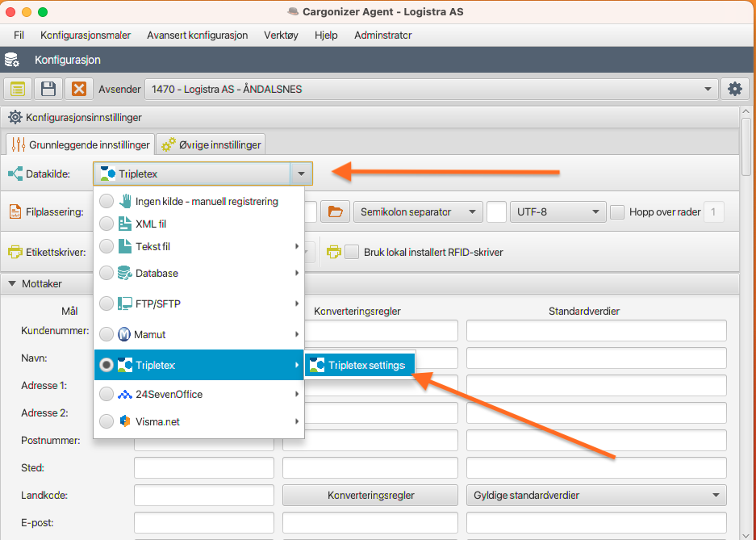Click the orange X cancel icon

tap(78, 90)
